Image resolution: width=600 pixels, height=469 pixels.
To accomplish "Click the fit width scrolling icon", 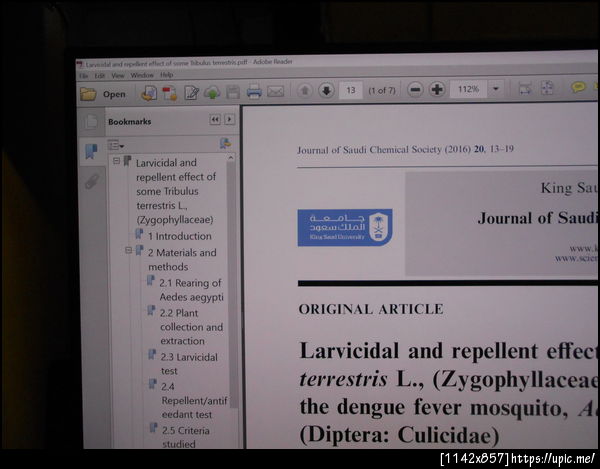I will tap(525, 88).
